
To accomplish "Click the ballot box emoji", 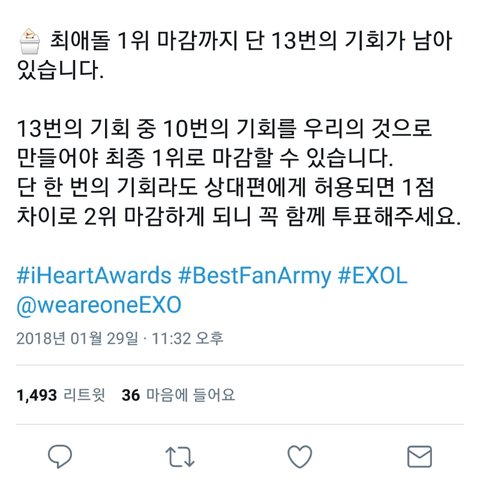I will click(x=30, y=41).
